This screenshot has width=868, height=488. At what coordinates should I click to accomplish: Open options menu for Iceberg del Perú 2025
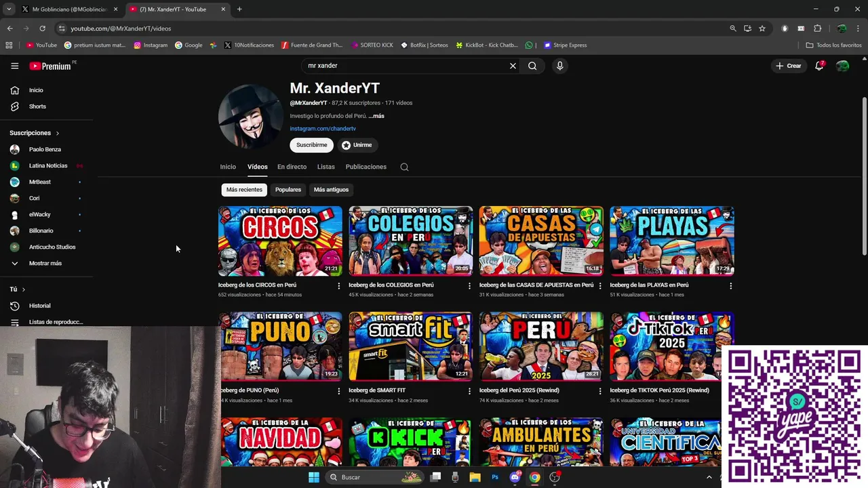(x=600, y=391)
